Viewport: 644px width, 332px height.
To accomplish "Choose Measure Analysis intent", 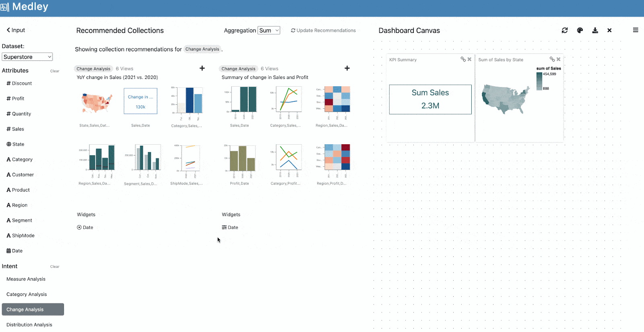I will tap(26, 279).
